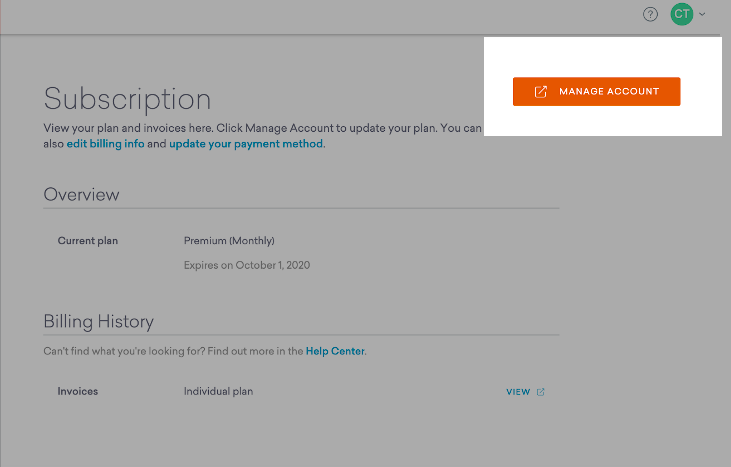Select the Individual plan invoice entry
731x467 pixels.
(218, 391)
